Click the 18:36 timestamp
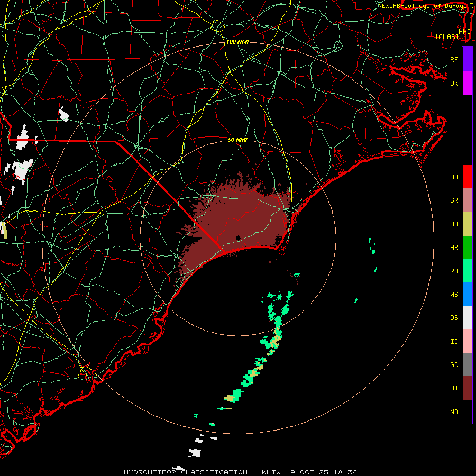 345,472
